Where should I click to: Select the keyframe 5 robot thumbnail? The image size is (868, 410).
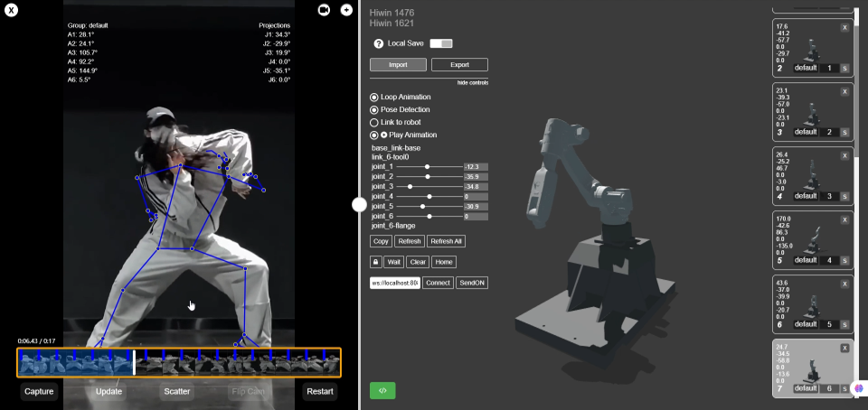[813, 238]
